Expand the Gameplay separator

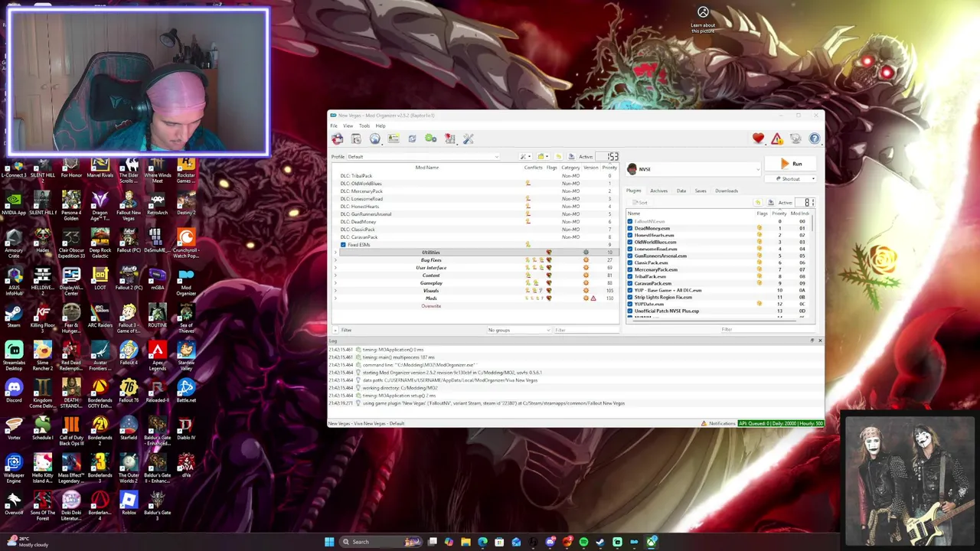[x=335, y=283]
